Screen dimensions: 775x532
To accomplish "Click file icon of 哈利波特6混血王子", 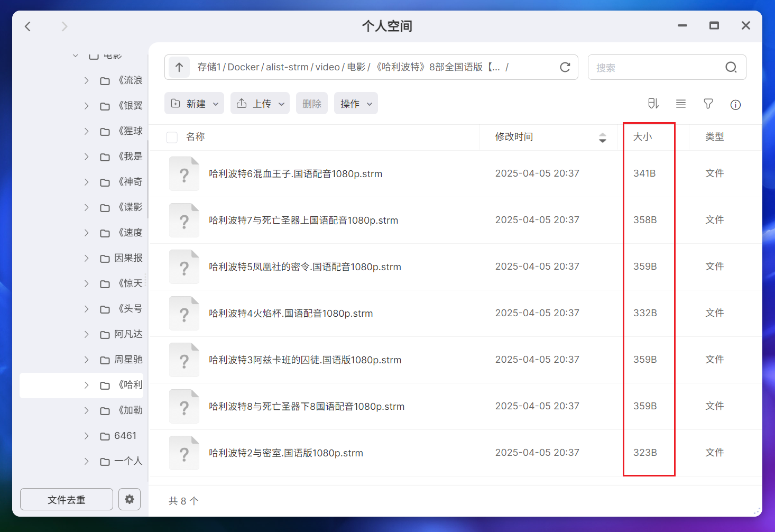I will (x=184, y=174).
